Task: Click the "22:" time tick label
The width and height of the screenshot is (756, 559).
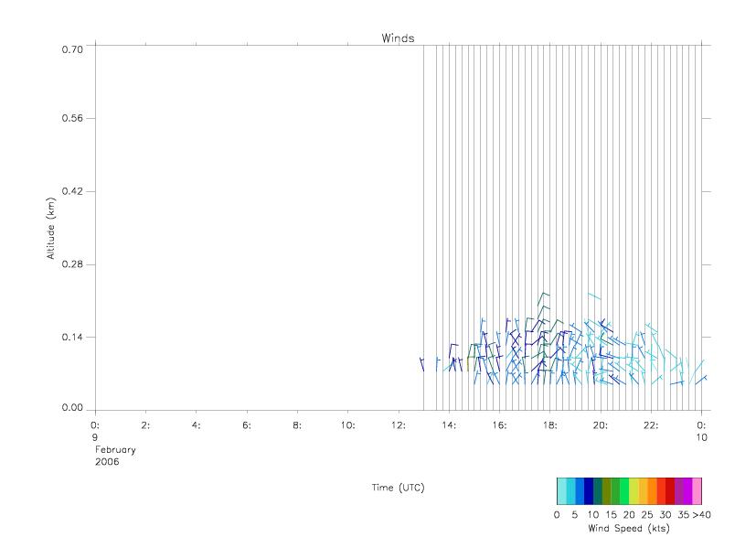Action: pyautogui.click(x=651, y=425)
